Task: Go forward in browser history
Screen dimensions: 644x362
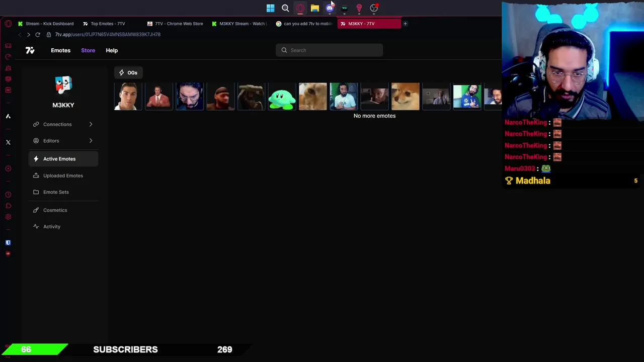Action: coord(29,35)
